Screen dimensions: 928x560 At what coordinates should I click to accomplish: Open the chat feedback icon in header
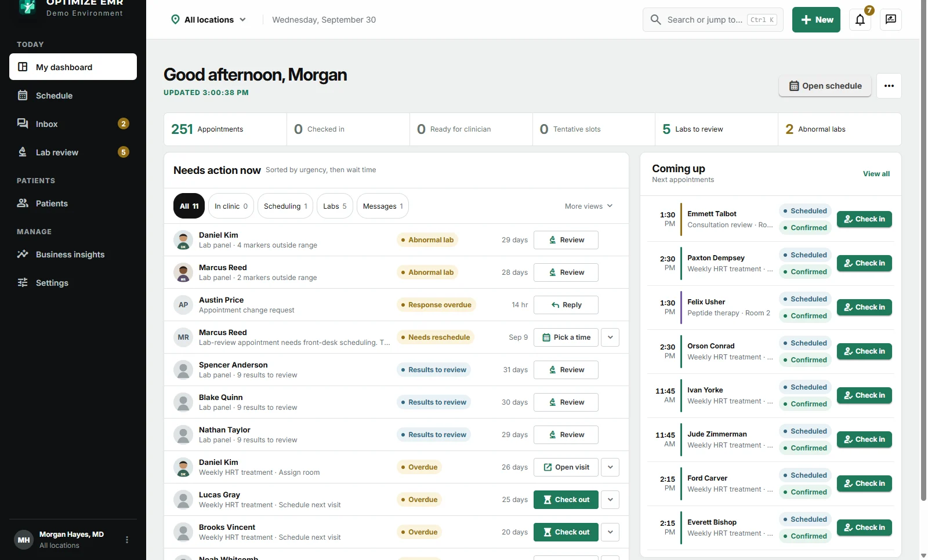click(x=891, y=20)
